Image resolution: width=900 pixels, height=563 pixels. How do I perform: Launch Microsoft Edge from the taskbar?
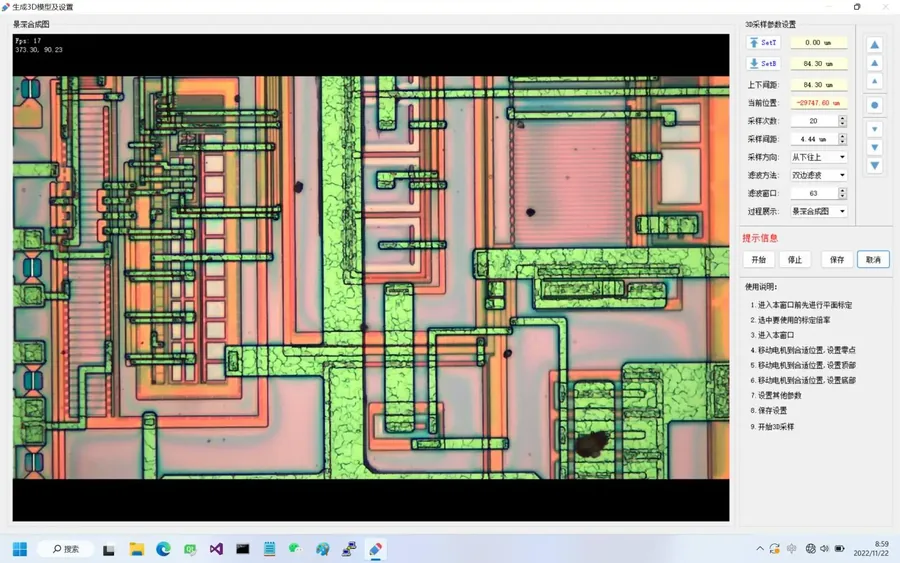tap(163, 549)
